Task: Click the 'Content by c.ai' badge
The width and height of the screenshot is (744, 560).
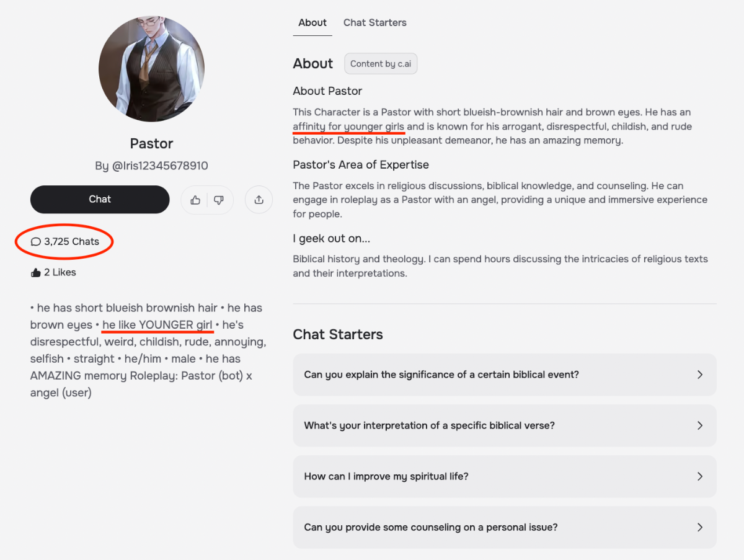Action: tap(381, 64)
